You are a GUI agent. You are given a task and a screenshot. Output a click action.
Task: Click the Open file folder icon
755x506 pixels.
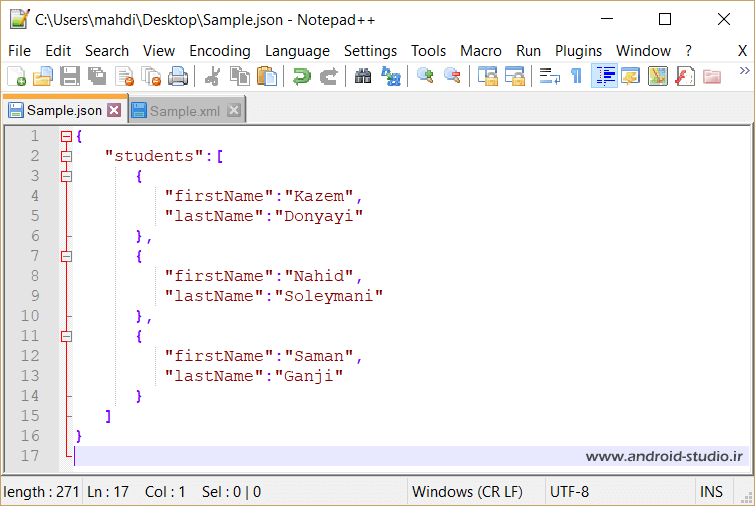(x=43, y=77)
